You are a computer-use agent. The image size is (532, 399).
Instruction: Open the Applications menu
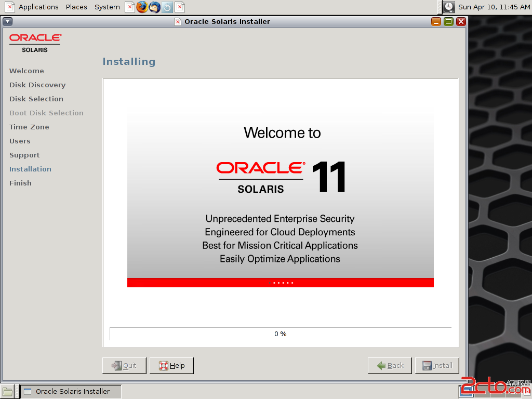(x=38, y=7)
